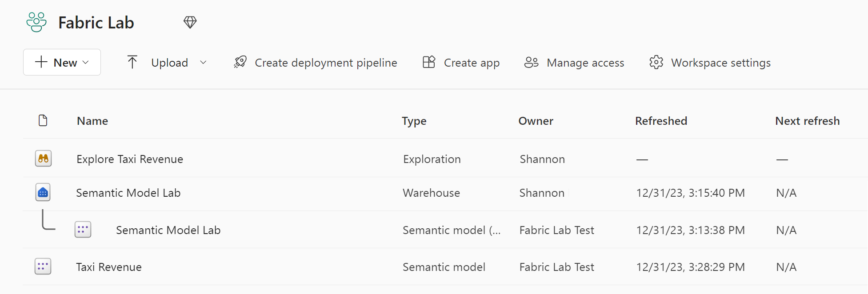Click the Workspace settings gear icon
The image size is (868, 294).
pos(656,62)
